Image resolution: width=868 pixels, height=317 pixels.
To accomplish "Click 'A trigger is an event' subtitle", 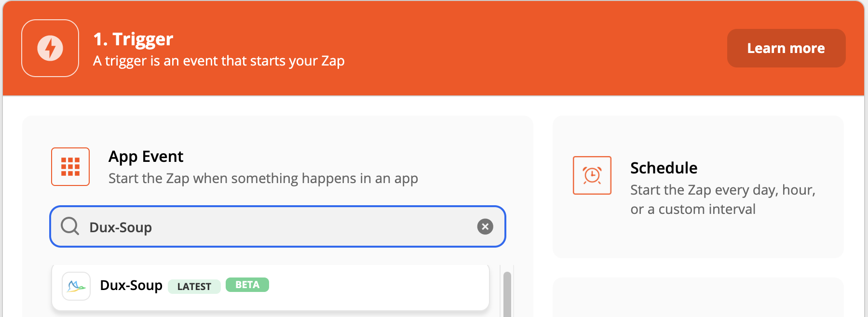I will point(219,61).
